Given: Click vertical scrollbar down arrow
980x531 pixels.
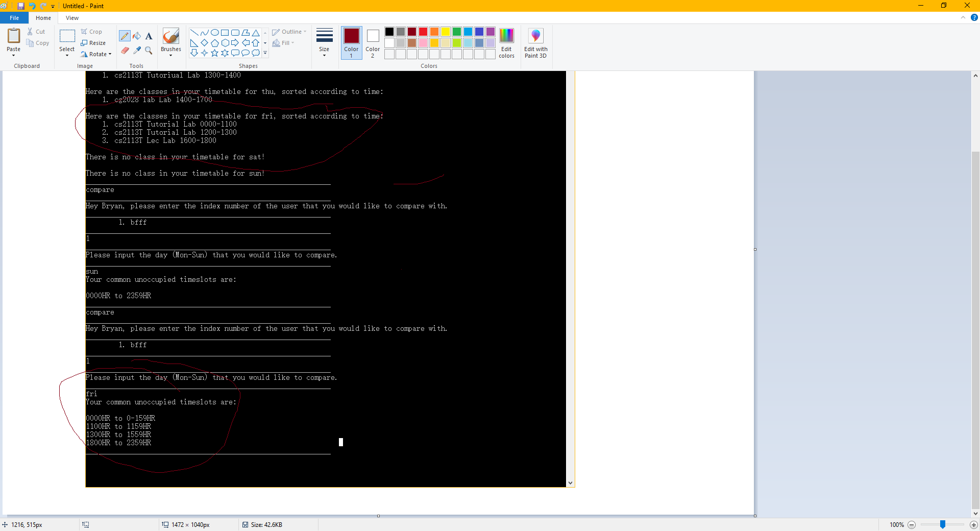Looking at the screenshot, I should pos(975,514).
